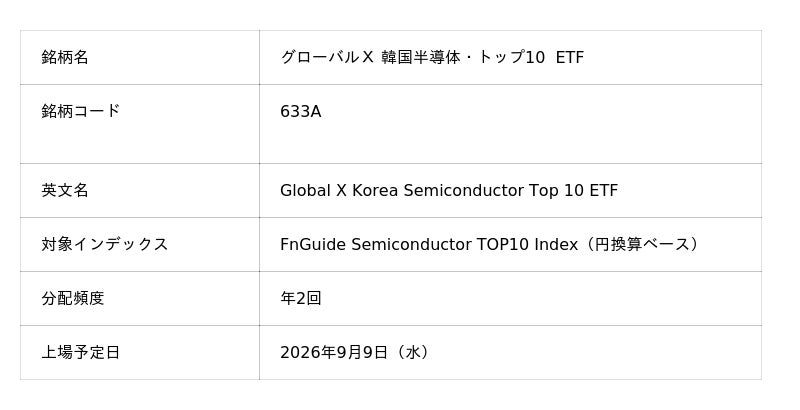This screenshot has width=800, height=410.
Task: Click the 英文名 label cell
Action: [140, 191]
